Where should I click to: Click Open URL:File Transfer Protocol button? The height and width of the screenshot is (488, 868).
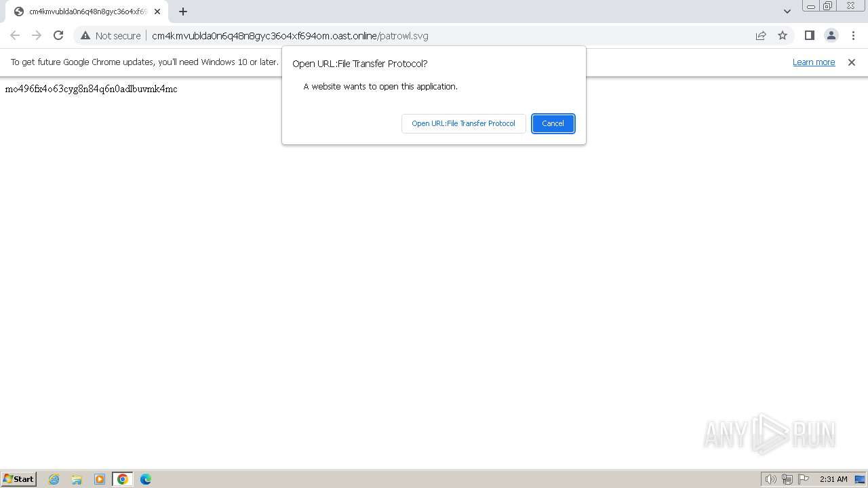[464, 123]
